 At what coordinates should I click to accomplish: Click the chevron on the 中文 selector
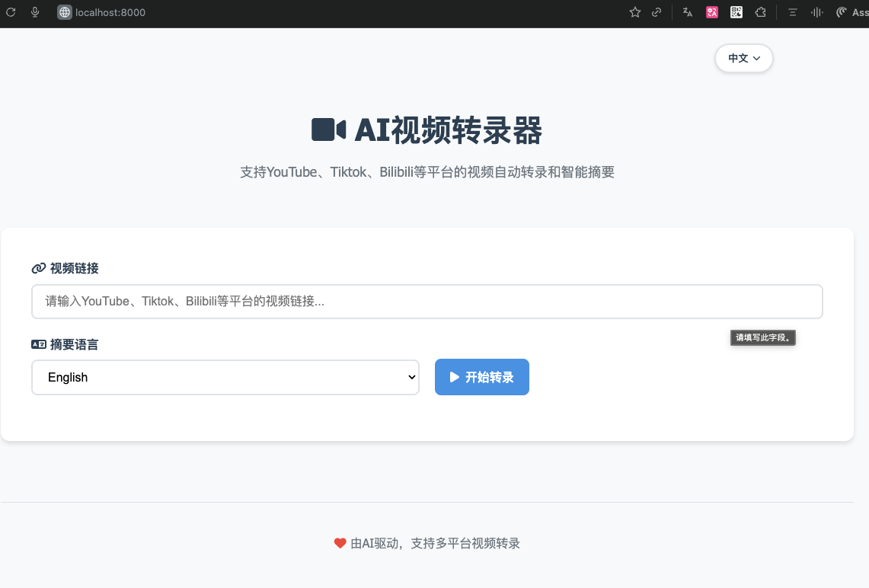point(756,58)
